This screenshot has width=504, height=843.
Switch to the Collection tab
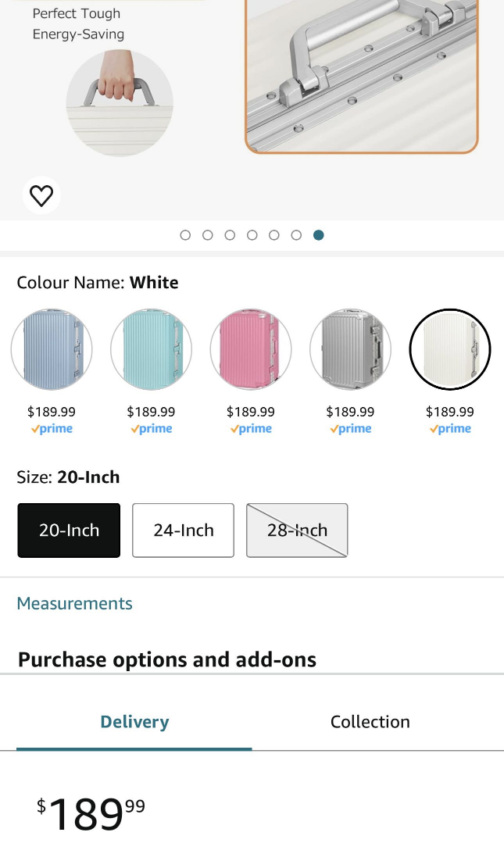(x=370, y=721)
